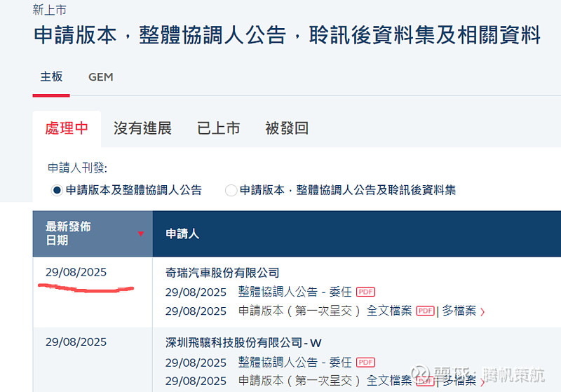This screenshot has width=561, height=392.
Task: Open the 被發回 tab
Action: click(x=287, y=128)
